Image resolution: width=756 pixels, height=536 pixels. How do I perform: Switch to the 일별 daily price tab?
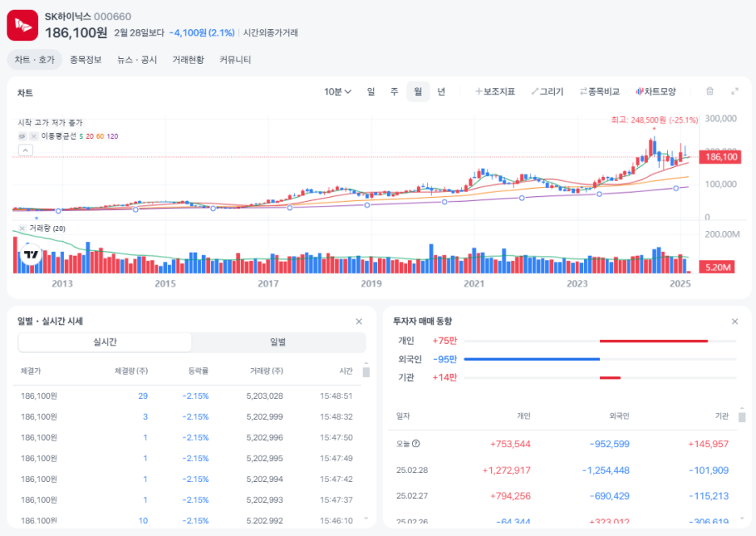pos(278,342)
